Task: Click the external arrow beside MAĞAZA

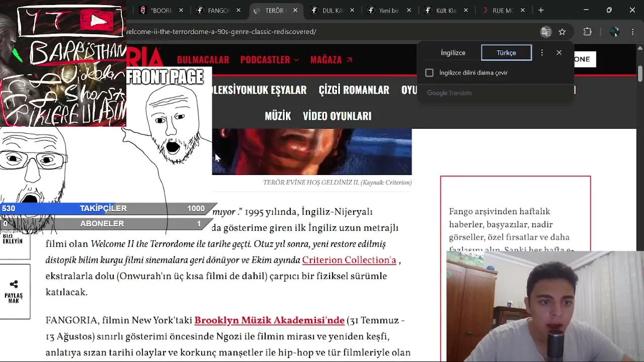Action: 350,60
